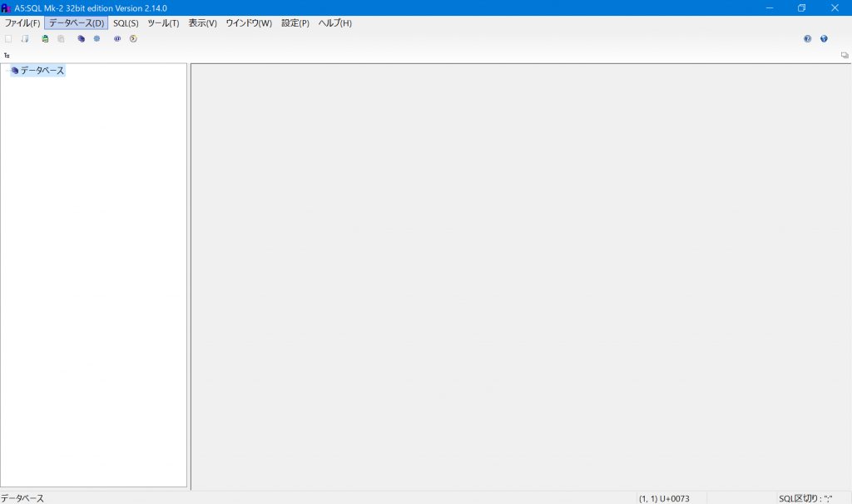Image resolution: width=852 pixels, height=504 pixels.
Task: Click the small tree view icon above the database panel
Action: (x=7, y=56)
